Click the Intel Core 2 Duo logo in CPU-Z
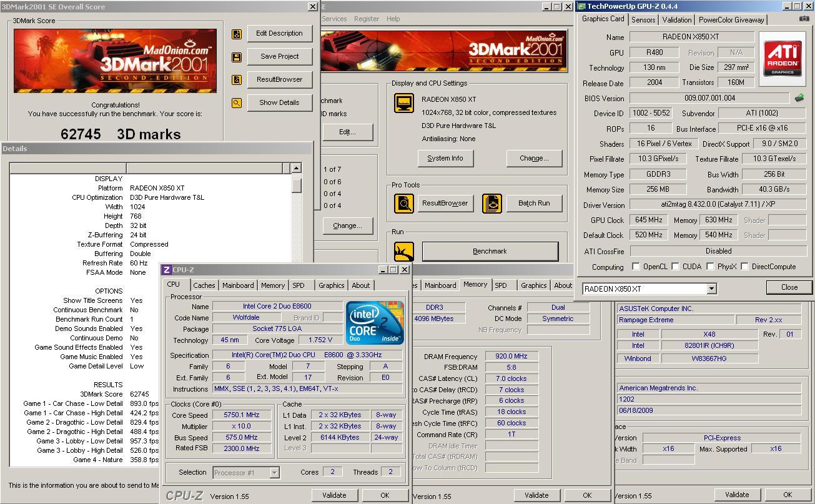This screenshot has height=504, width=815. tap(375, 324)
